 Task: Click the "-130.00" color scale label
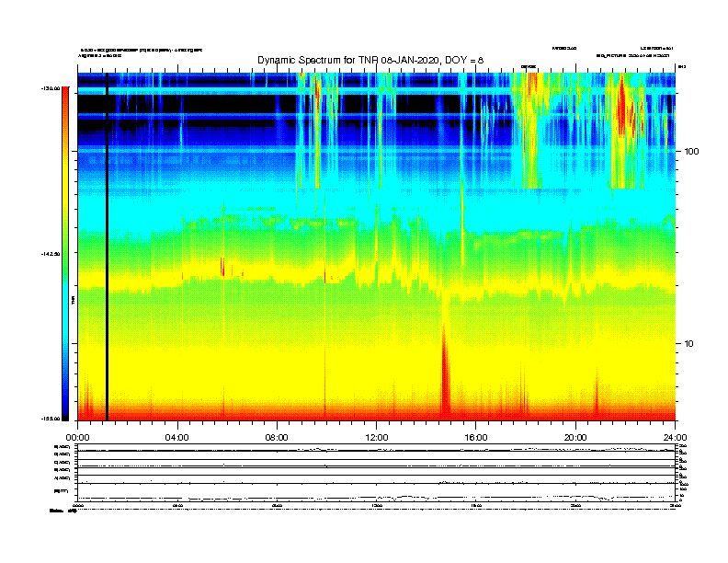(51, 88)
